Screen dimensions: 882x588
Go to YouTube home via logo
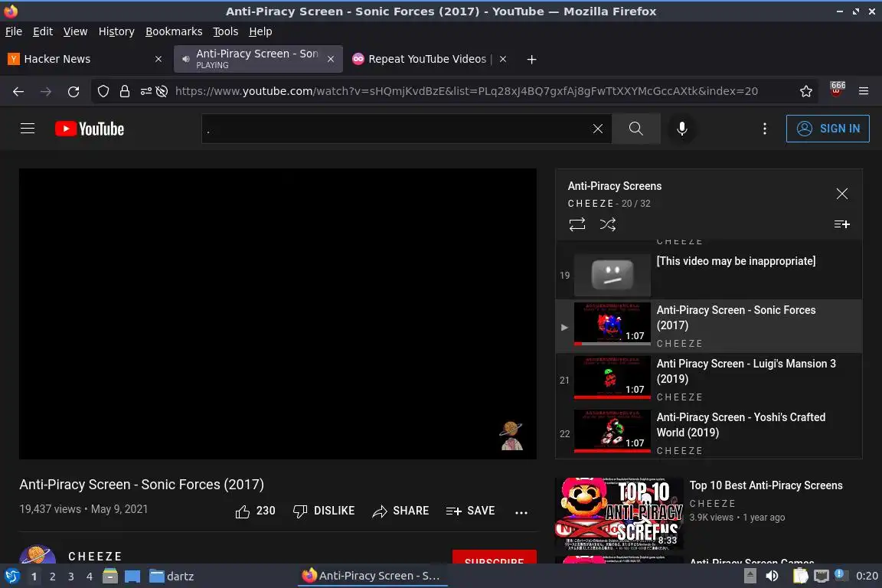[x=90, y=129]
